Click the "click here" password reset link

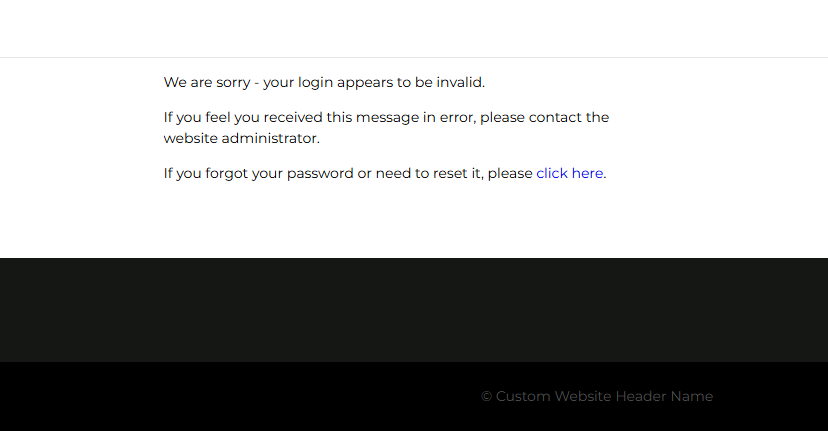tap(569, 173)
